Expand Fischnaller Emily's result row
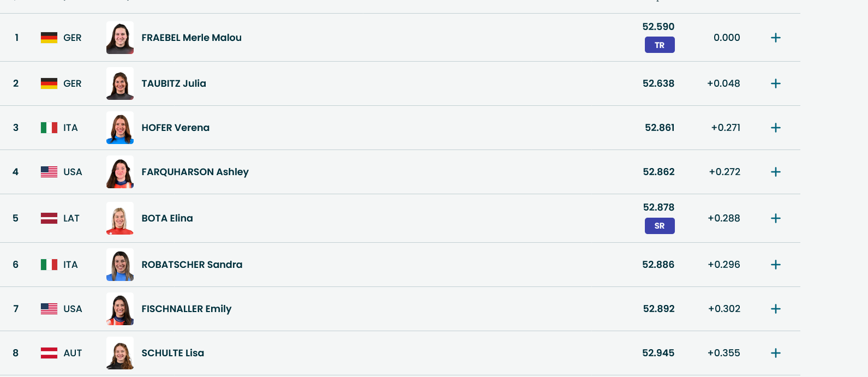 (x=775, y=309)
